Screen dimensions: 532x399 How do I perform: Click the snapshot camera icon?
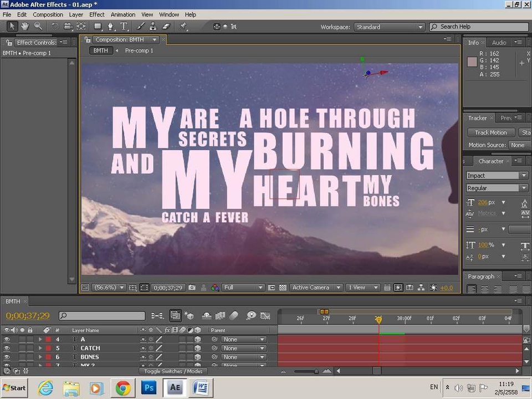pos(192,288)
